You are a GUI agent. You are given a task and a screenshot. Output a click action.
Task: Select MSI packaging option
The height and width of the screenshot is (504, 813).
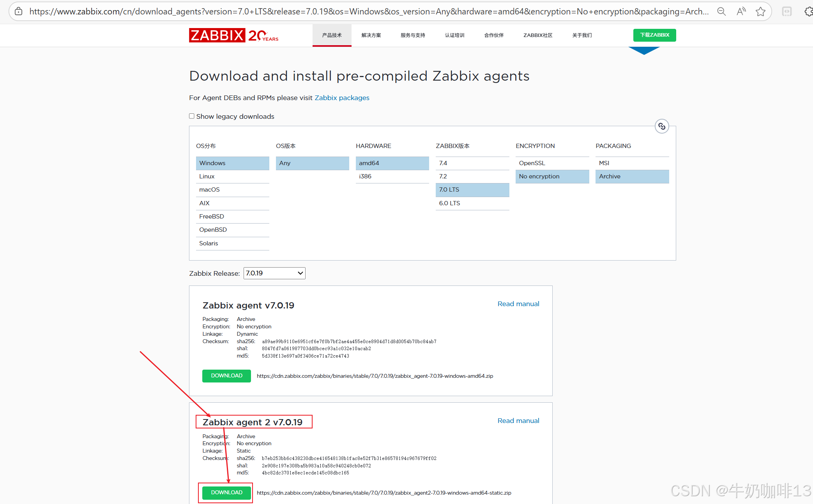click(x=632, y=163)
